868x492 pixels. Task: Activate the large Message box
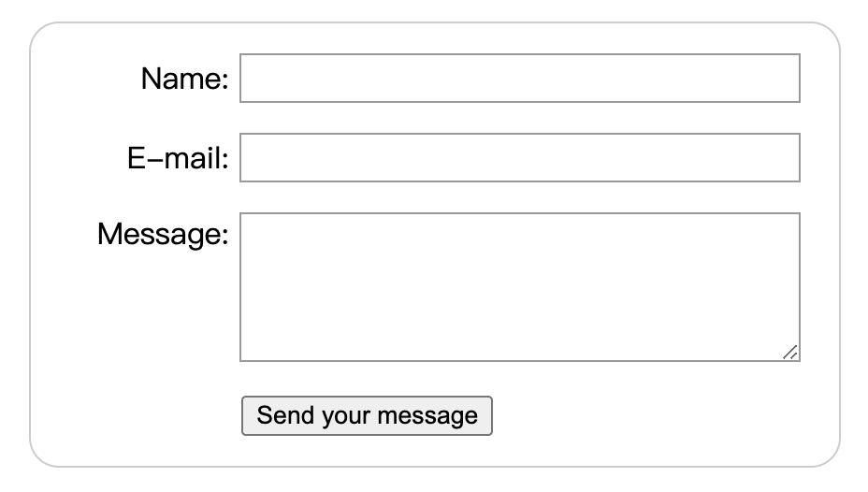tap(519, 286)
